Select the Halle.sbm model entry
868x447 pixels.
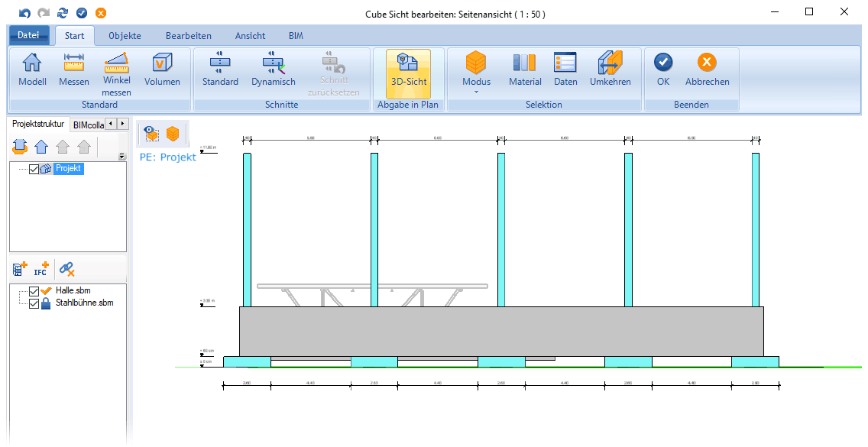point(73,290)
